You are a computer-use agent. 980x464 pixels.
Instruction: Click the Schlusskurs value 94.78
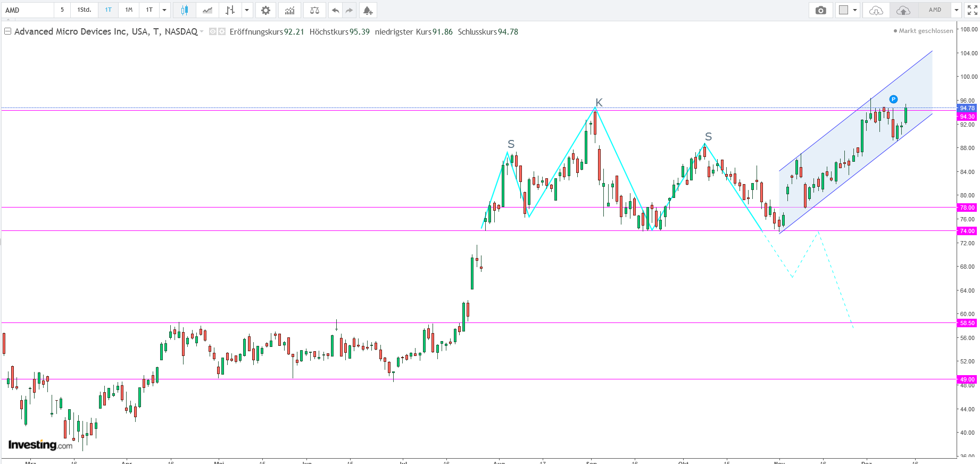click(508, 32)
